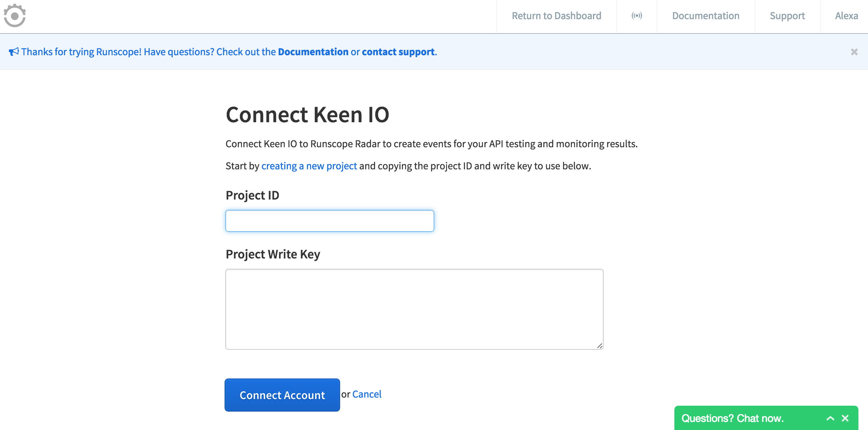
Task: Expand the chat widget with chevron arrow
Action: 830,418
